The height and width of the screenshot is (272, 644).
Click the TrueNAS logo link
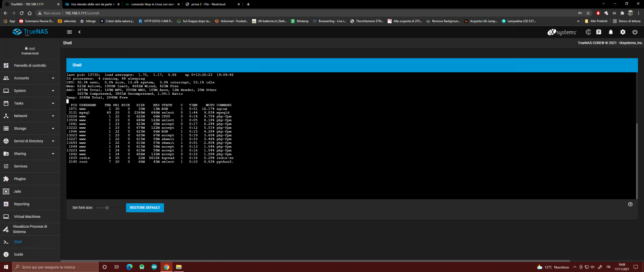pos(30,32)
